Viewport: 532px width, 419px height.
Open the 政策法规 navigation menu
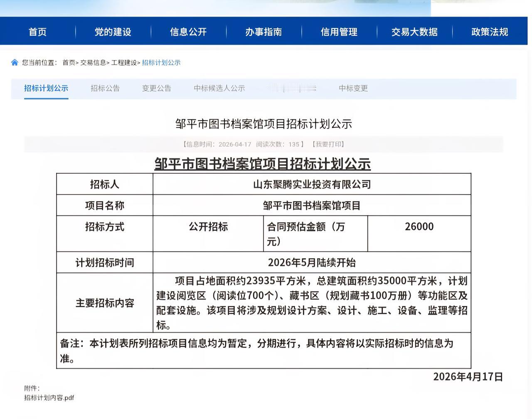pos(490,32)
